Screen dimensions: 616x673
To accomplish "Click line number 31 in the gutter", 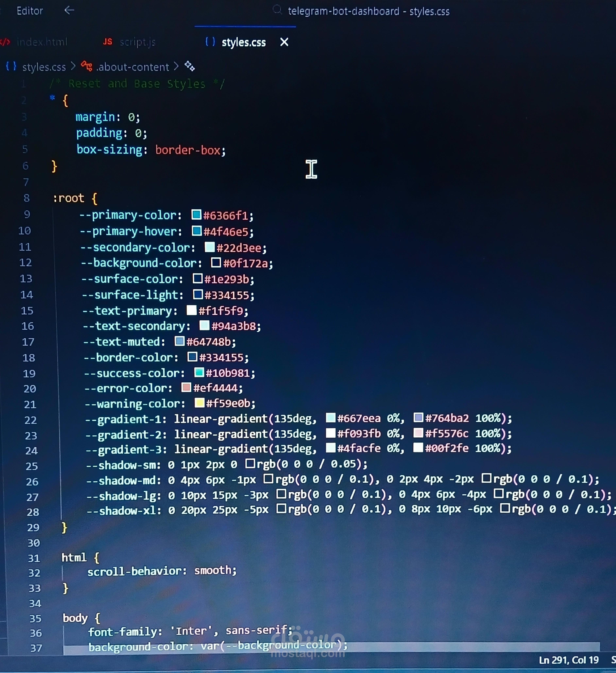I will tap(34, 558).
